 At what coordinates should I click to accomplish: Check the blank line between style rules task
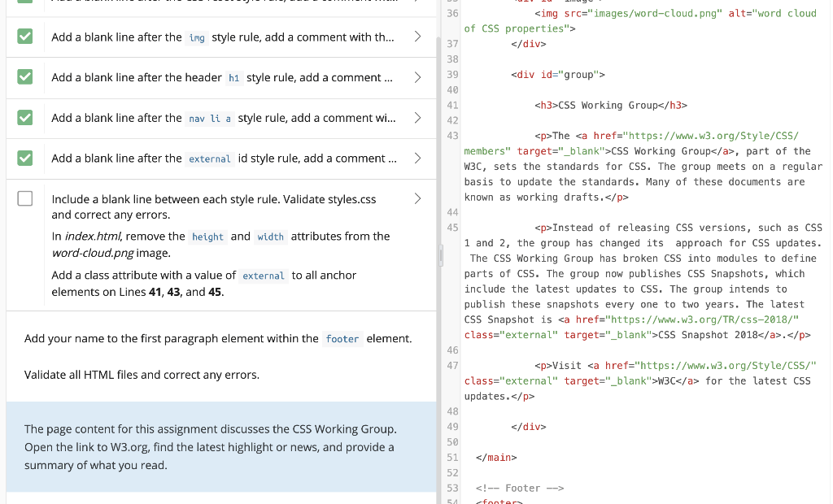click(24, 198)
